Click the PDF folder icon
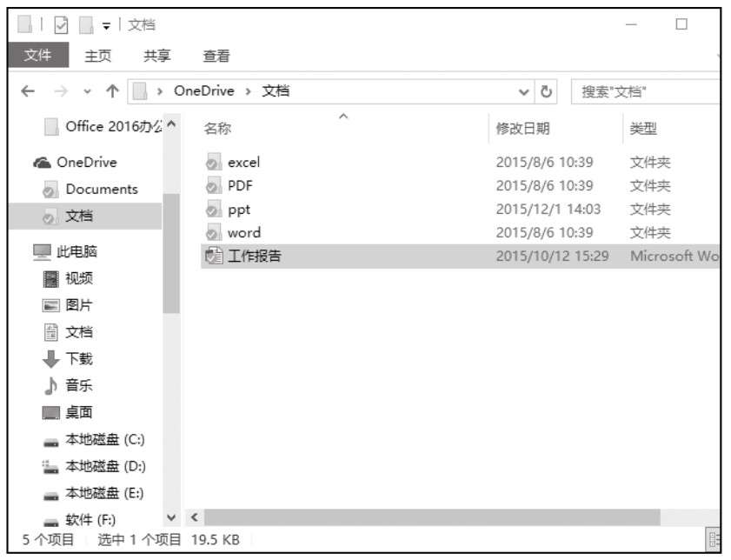The image size is (731, 560). (214, 185)
